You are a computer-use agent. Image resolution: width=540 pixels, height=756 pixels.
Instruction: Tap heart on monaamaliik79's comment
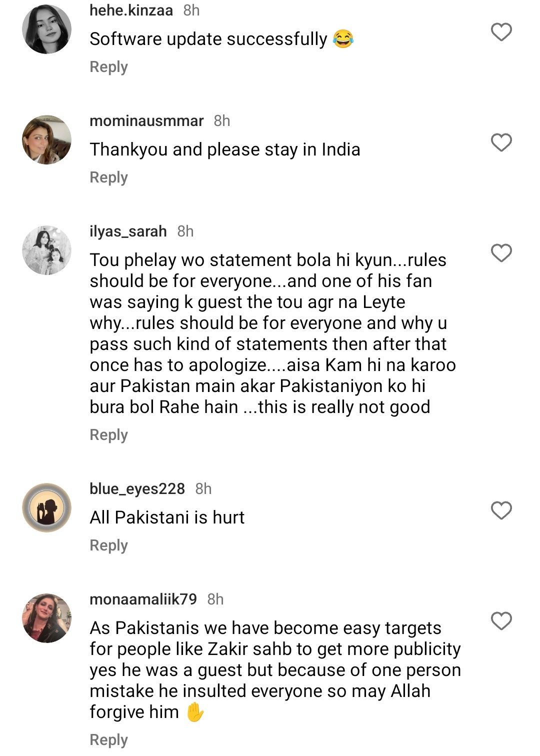(x=501, y=621)
